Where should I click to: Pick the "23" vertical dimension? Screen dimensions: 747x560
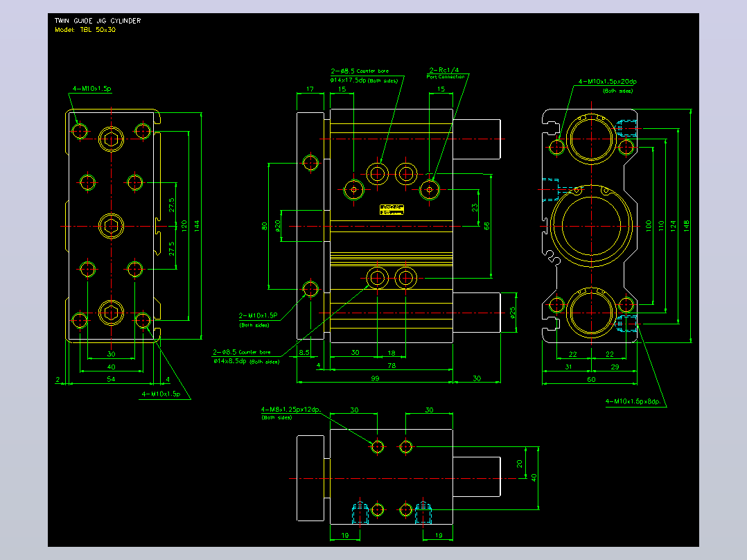[x=475, y=208]
